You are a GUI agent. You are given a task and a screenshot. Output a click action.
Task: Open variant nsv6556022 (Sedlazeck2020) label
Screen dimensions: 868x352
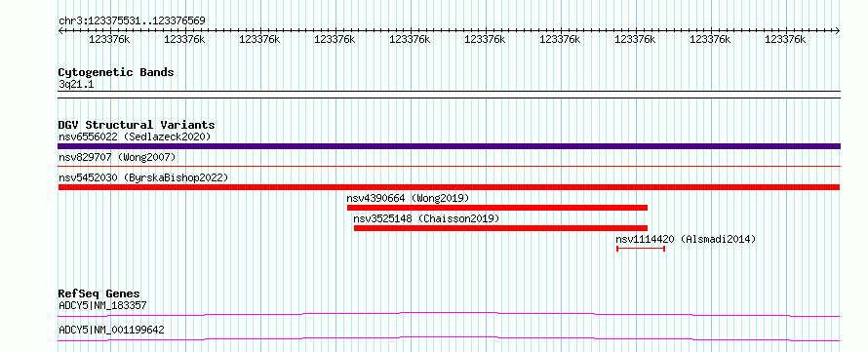pyautogui.click(x=135, y=137)
